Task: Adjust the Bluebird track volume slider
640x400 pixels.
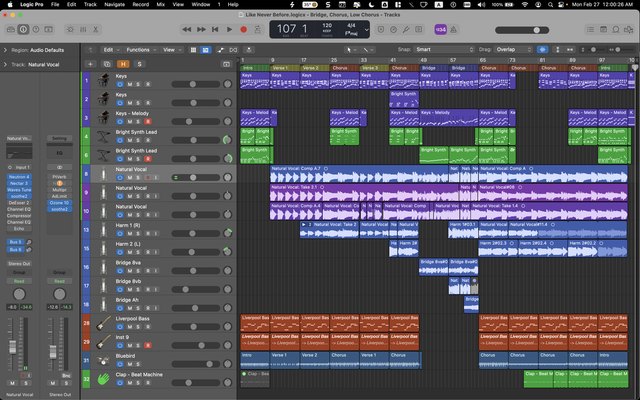Action: tap(196, 364)
